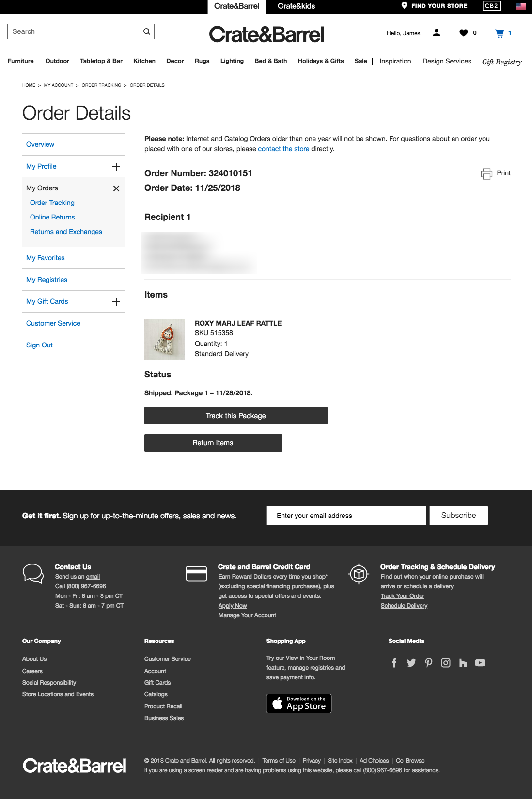This screenshot has height=799, width=532.
Task: Open Store Locations and Events link
Action: tap(58, 694)
